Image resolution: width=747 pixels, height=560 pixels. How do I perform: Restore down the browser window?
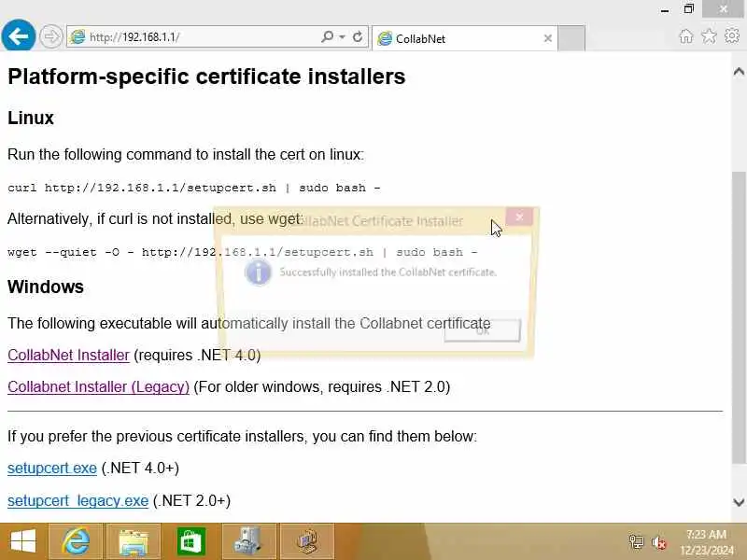(x=689, y=9)
